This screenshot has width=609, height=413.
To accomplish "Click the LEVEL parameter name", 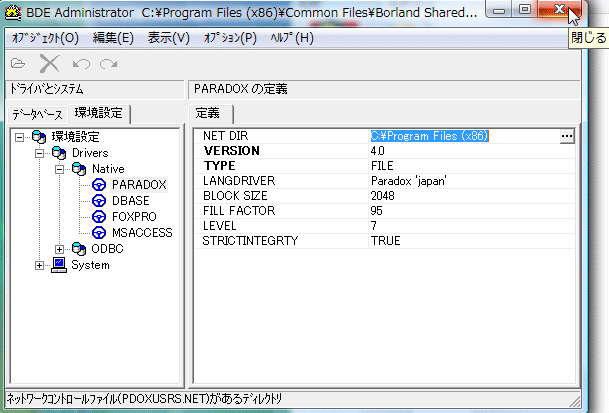I will point(219,226).
